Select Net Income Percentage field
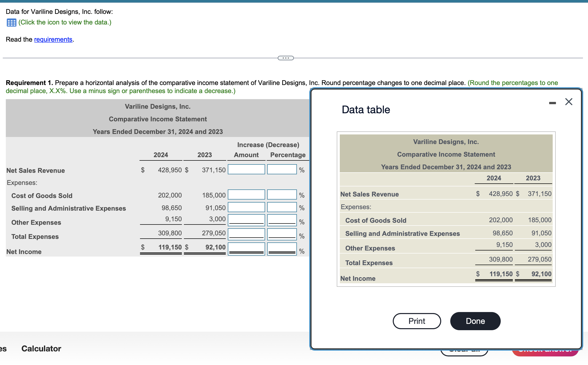Image resolution: width=588 pixels, height=365 pixels. [282, 249]
